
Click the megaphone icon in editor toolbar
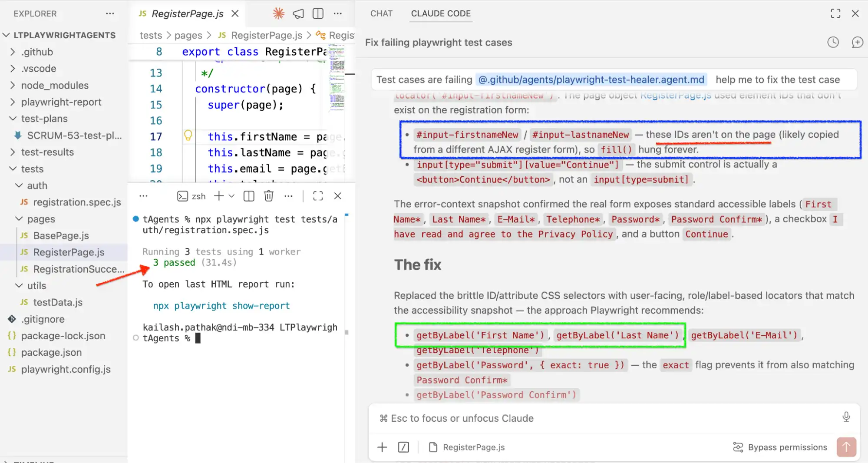pos(298,13)
